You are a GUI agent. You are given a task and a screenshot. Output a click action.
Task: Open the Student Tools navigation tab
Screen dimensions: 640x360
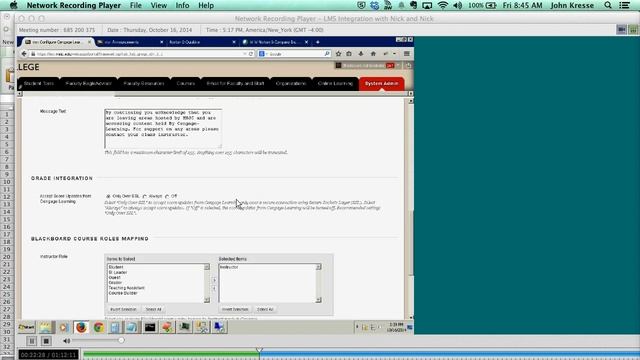click(x=39, y=84)
